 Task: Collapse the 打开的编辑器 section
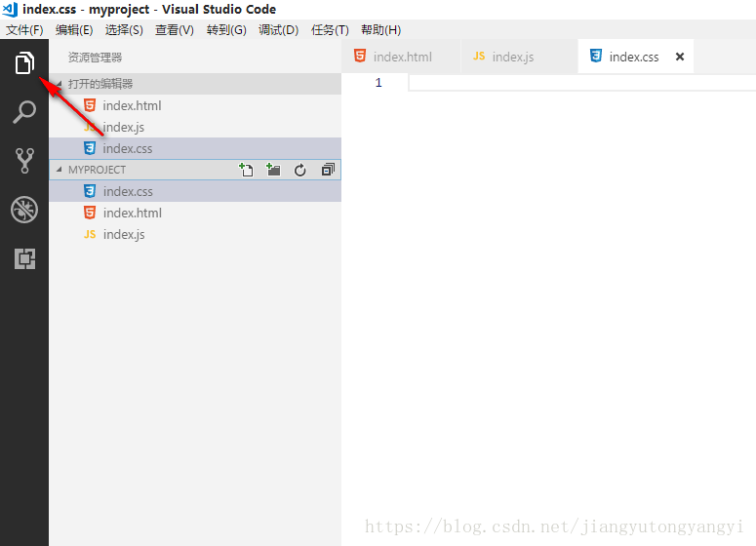(x=60, y=84)
